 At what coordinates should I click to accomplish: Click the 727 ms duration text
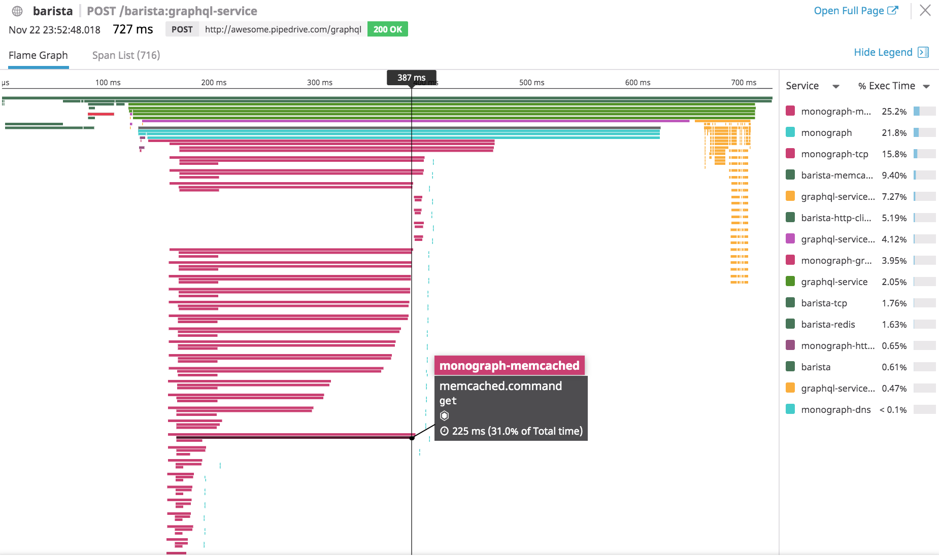tap(133, 29)
